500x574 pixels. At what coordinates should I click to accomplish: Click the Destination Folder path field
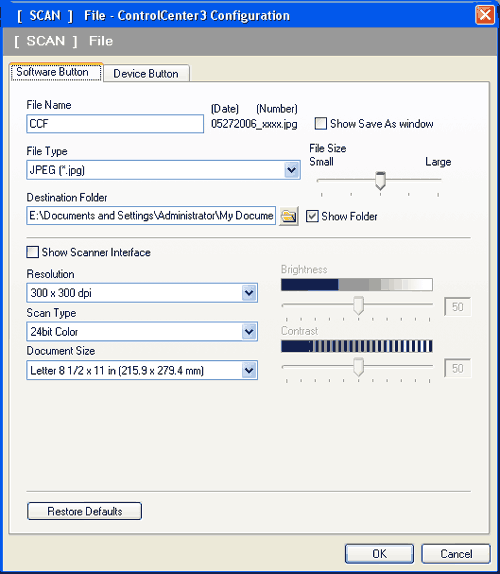coord(151,216)
